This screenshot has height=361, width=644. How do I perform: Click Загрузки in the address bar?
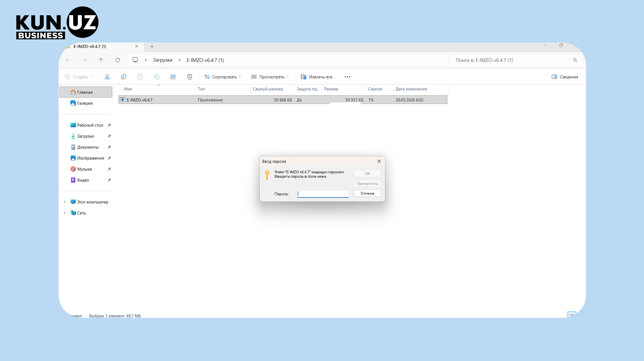coord(163,60)
